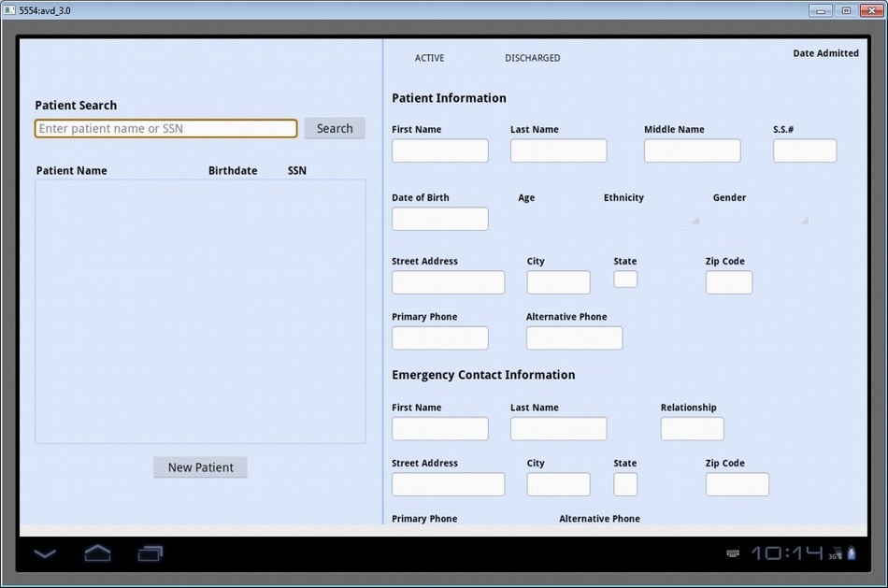This screenshot has height=588, width=888.
Task: Click the emergency contact Relationship field
Action: [x=692, y=428]
